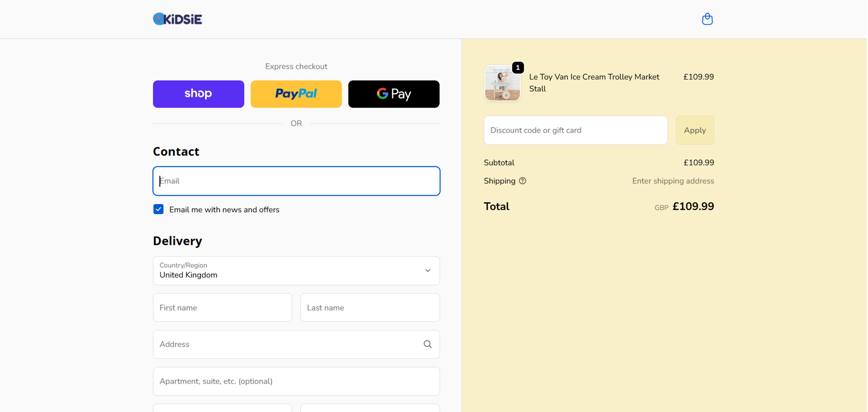Click the Kidsie store logo
This screenshot has height=412, width=868.
click(x=177, y=19)
